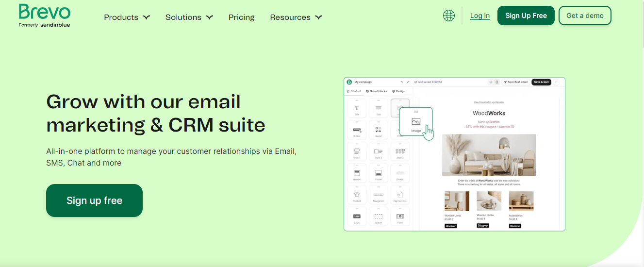Viewport: 644px width, 267px height.
Task: Select the Social block icon
Action: 379,131
